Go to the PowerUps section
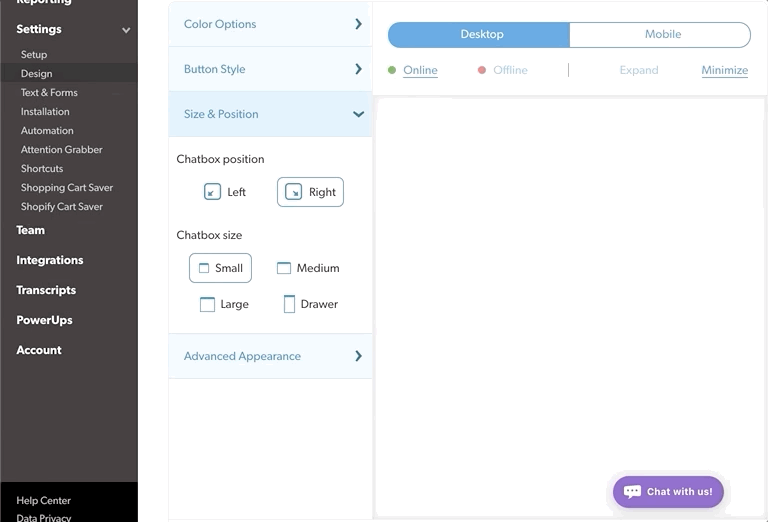Image resolution: width=768 pixels, height=522 pixels. click(x=44, y=320)
